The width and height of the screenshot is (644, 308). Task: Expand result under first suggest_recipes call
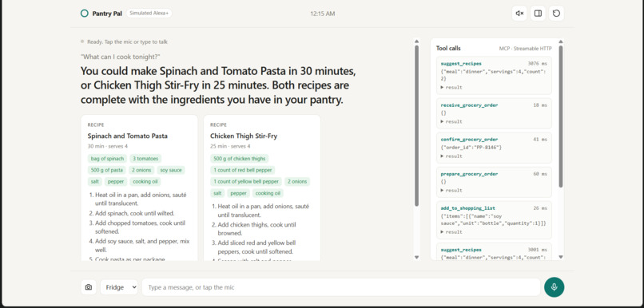[x=451, y=87]
